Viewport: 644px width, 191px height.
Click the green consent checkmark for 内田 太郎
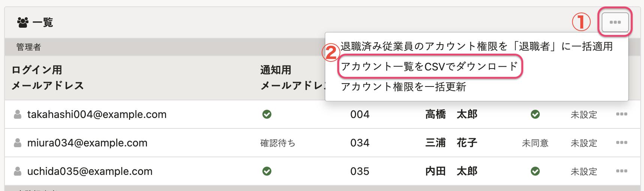(x=535, y=171)
